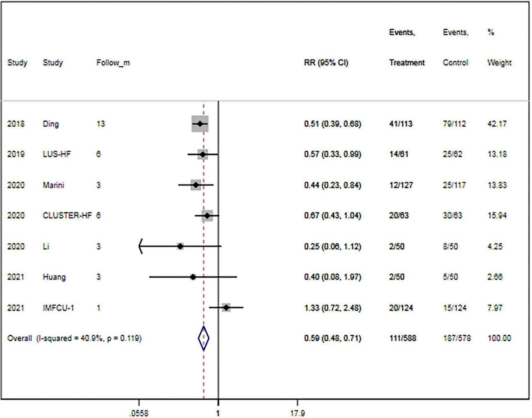
Task: Click the overall pooled effect diamond
Action: (204, 339)
